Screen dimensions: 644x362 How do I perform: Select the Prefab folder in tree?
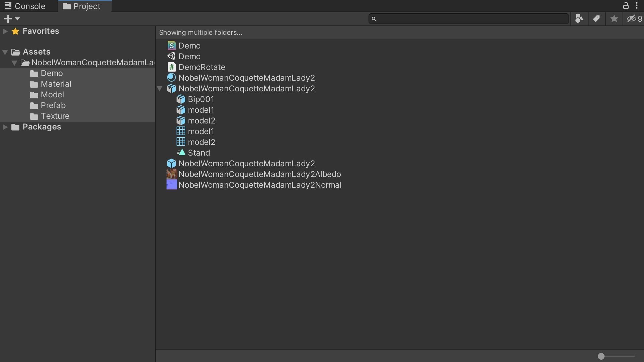pos(53,105)
